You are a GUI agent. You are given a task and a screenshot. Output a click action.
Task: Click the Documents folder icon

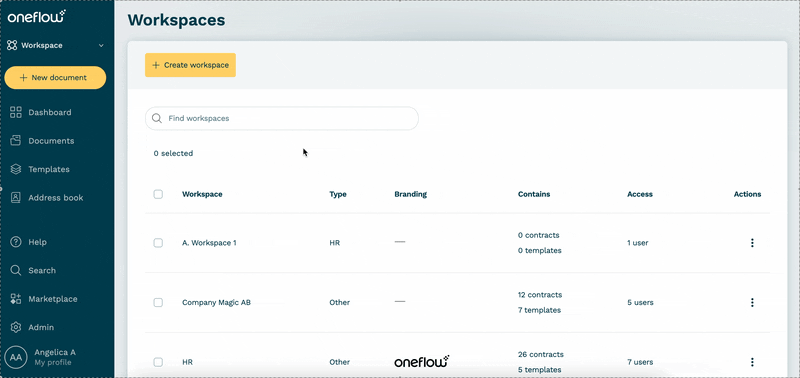pyautogui.click(x=16, y=141)
